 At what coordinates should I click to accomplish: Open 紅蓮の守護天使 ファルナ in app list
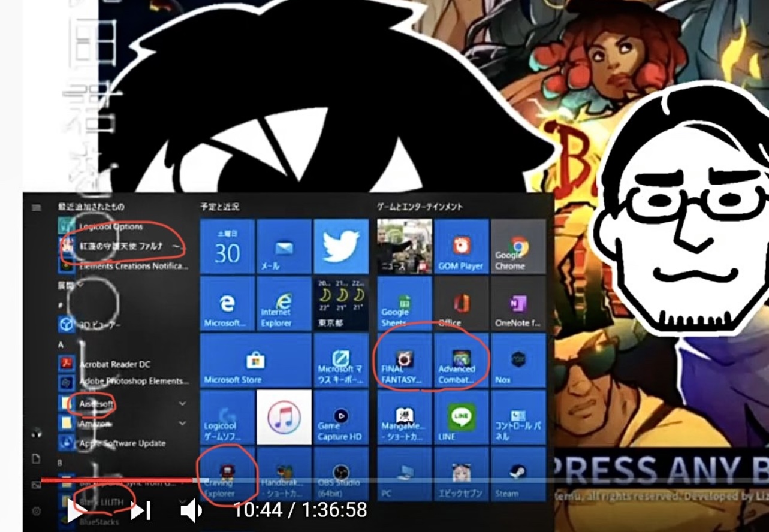click(x=123, y=246)
